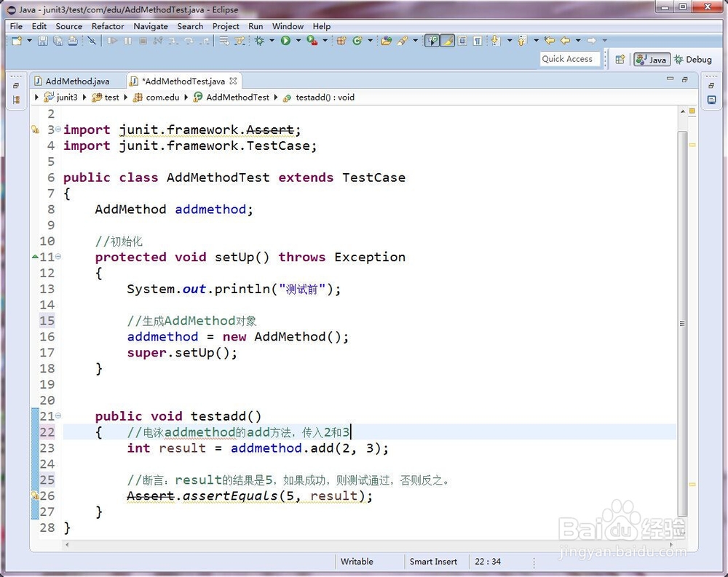Click the Terminate debug icon
This screenshot has height=577, width=728.
[143, 41]
